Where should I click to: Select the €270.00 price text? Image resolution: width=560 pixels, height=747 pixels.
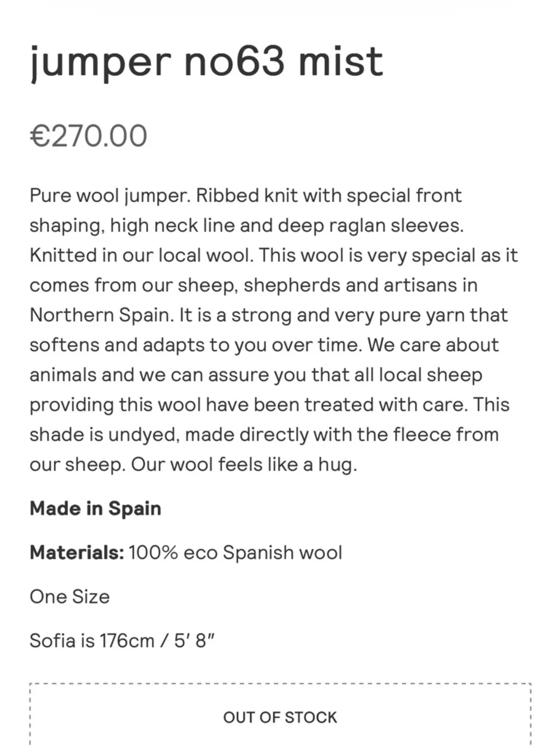tap(88, 136)
